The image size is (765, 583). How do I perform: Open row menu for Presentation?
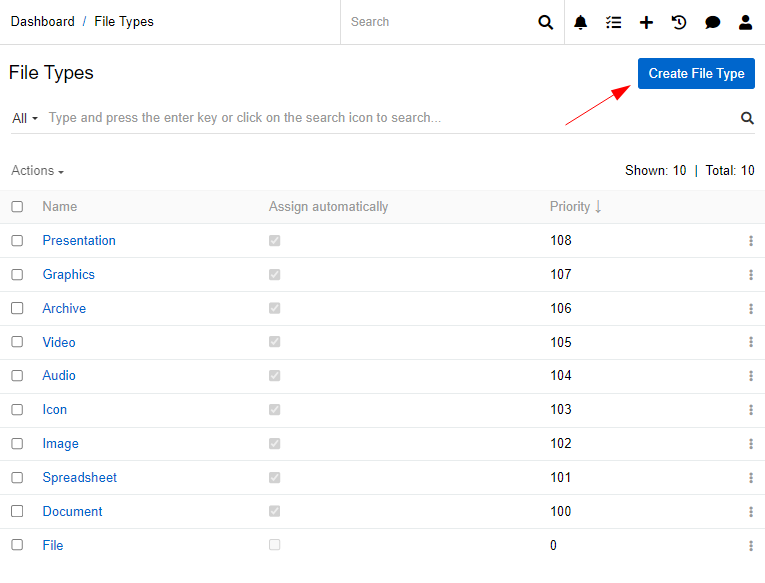pyautogui.click(x=751, y=241)
